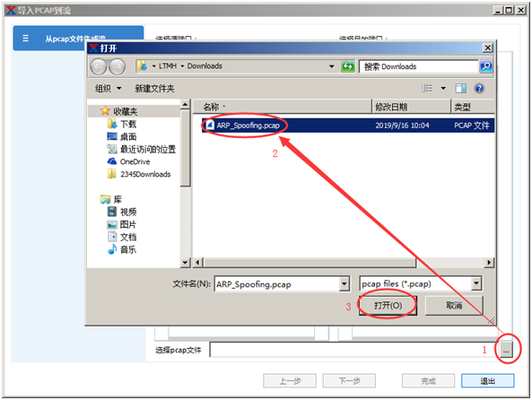Image resolution: width=532 pixels, height=400 pixels.
Task: Click the 打开(O) button
Action: click(388, 306)
